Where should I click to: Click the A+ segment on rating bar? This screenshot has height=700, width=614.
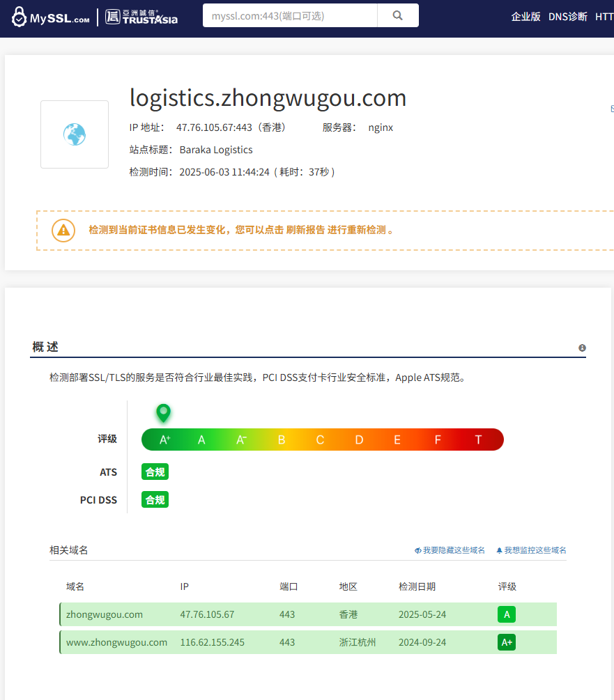tap(164, 440)
